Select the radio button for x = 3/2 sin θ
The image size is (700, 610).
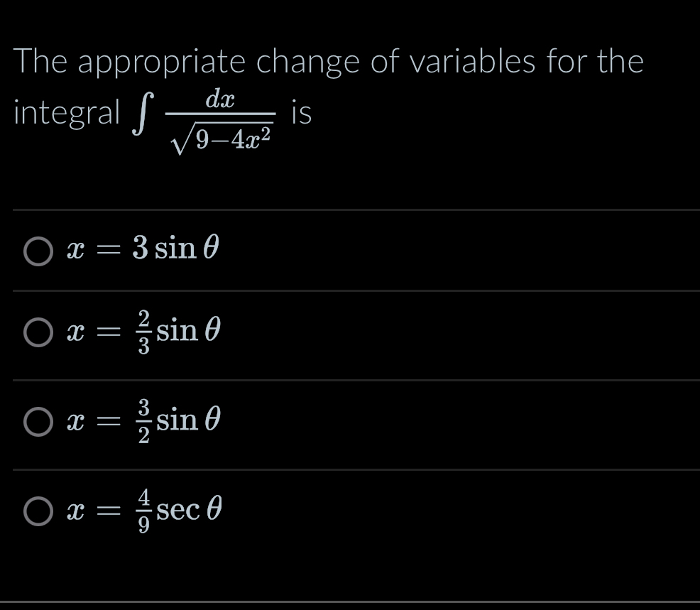point(39,421)
